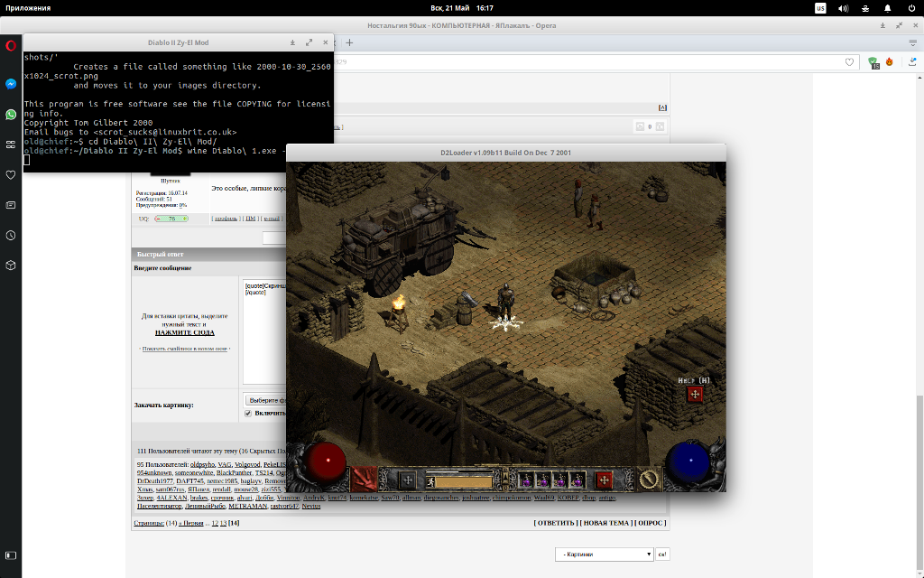Click the experience bar above the stamina bar
The image size is (924, 578).
pos(459,472)
